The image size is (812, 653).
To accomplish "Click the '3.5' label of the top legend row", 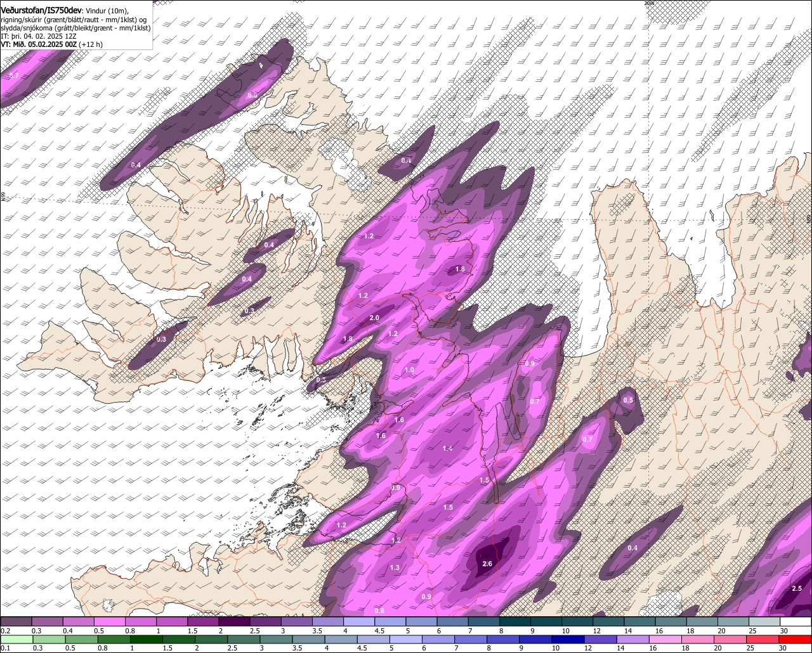I will tap(317, 631).
